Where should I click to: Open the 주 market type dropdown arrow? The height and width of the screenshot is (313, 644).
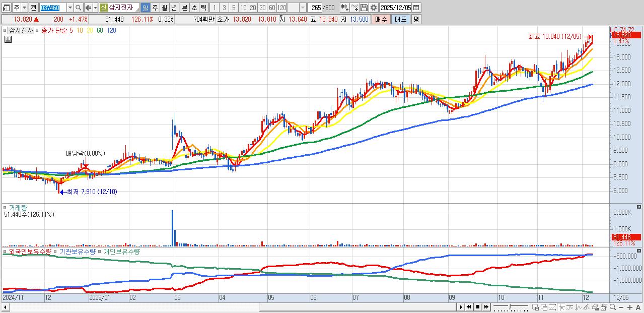coord(24,8)
